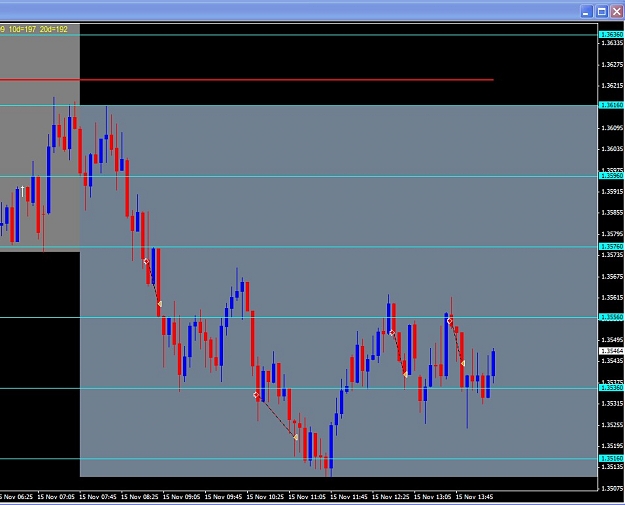This screenshot has width=625, height=505.
Task: Click the 1.35315 price scale value
Action: 612,404
